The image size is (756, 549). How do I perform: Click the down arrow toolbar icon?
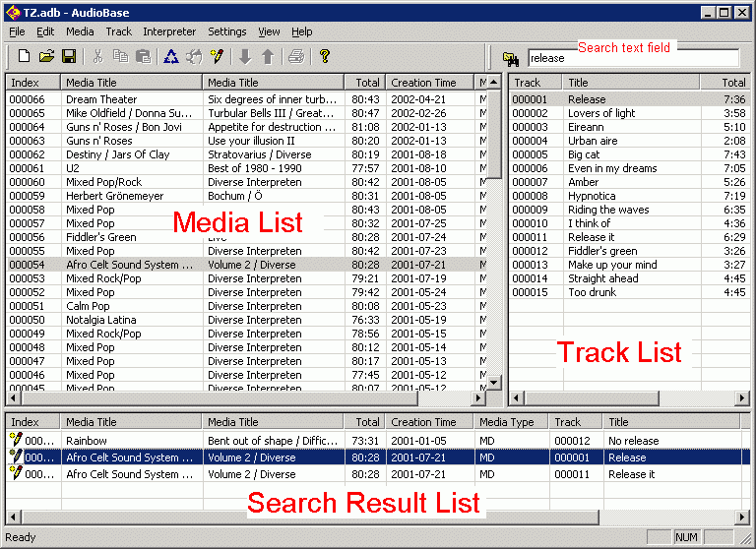pos(245,56)
